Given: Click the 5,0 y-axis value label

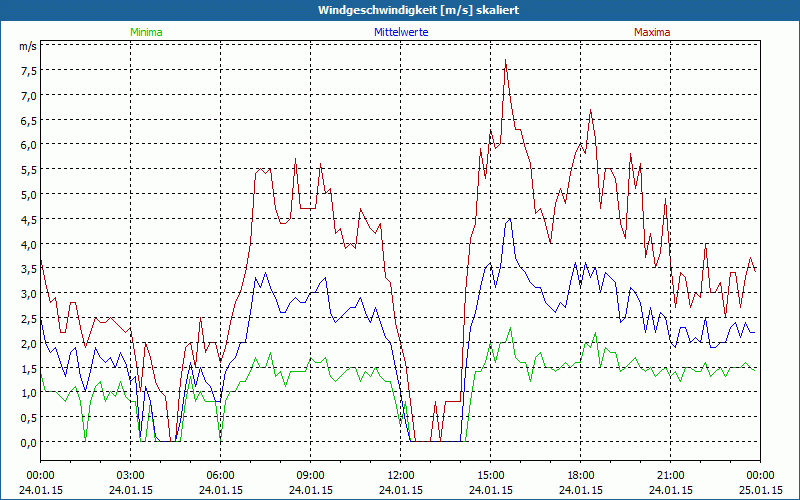Looking at the screenshot, I should pos(27,194).
